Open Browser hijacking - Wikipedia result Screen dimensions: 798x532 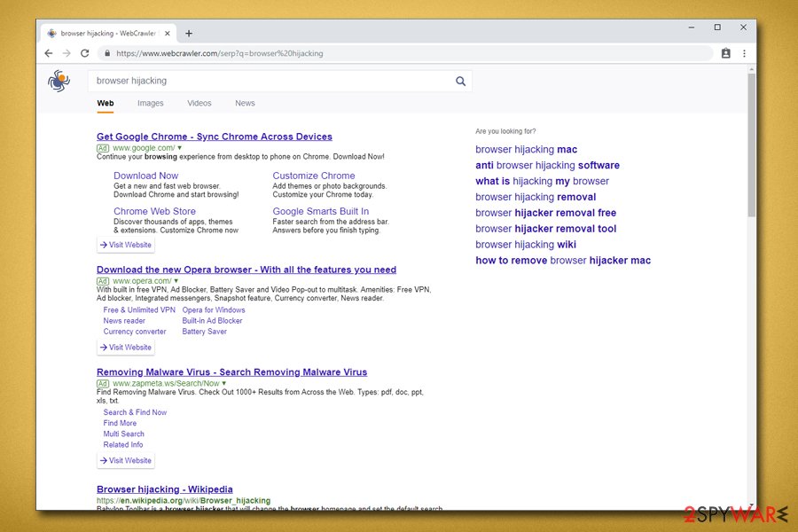coord(164,489)
